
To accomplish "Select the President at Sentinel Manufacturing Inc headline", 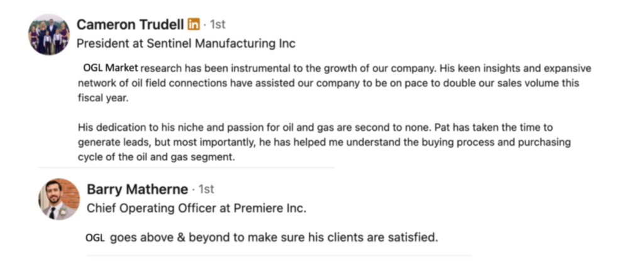I will pos(186,43).
